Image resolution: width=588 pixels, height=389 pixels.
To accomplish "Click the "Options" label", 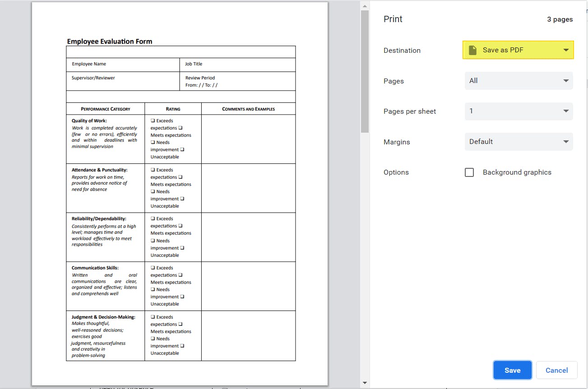I will (396, 172).
